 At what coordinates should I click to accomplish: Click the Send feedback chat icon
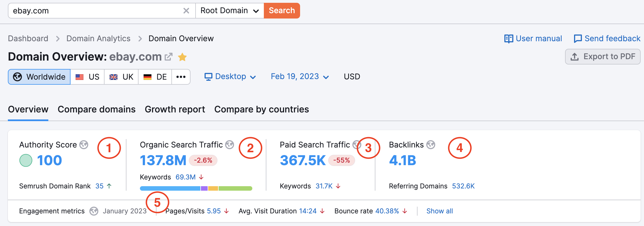point(578,39)
